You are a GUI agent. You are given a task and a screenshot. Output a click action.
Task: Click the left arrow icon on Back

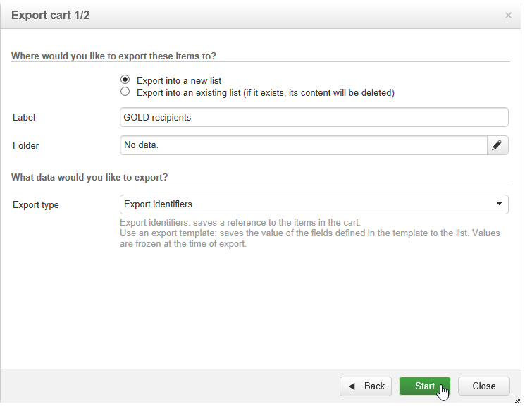pyautogui.click(x=352, y=386)
